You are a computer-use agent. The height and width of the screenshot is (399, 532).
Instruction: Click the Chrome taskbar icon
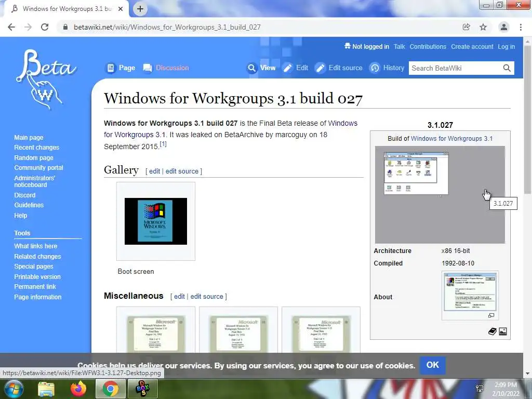(x=110, y=389)
